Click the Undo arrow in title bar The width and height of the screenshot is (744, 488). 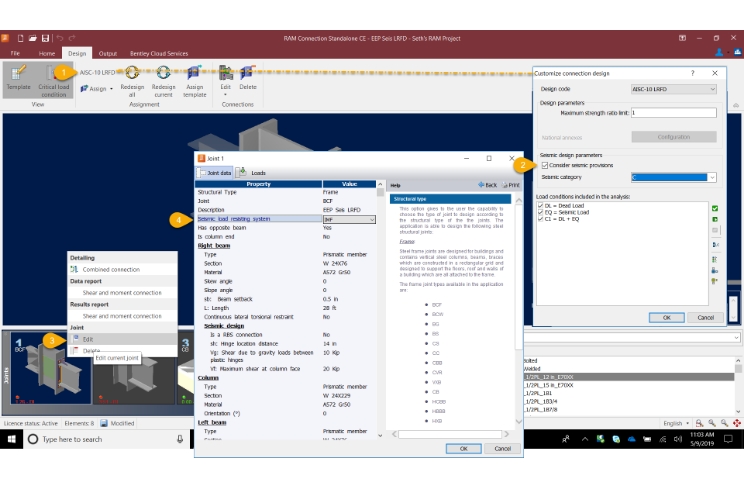(60, 38)
